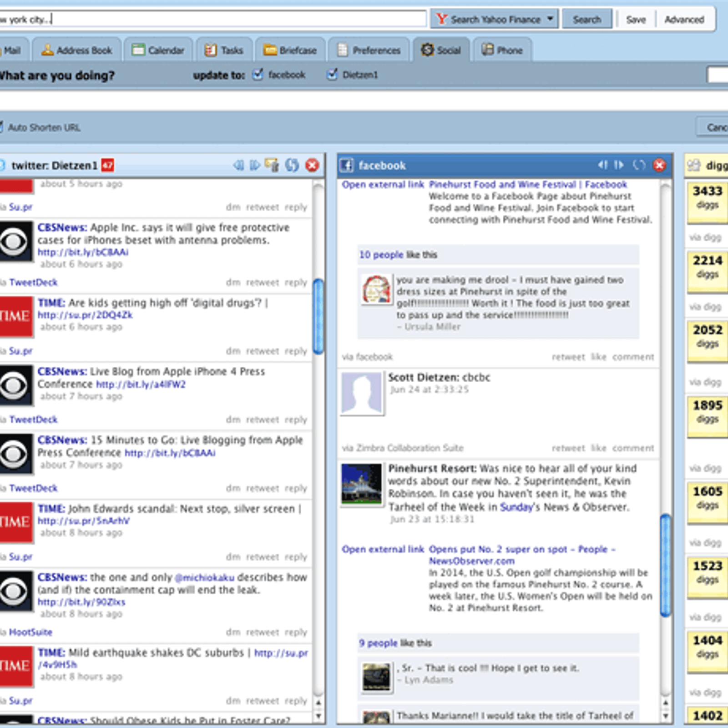Screen dimensions: 728x728
Task: Click facebook column scroll-up arrow
Action: (x=665, y=703)
